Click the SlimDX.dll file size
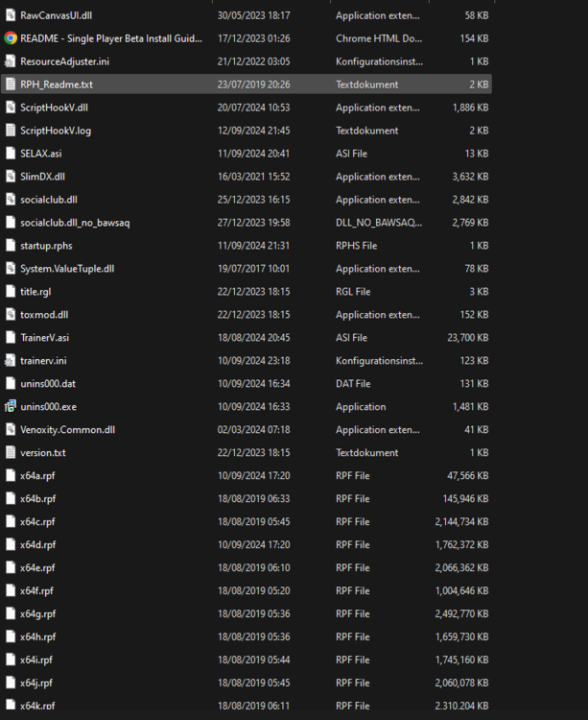The width and height of the screenshot is (588, 720). 470,177
